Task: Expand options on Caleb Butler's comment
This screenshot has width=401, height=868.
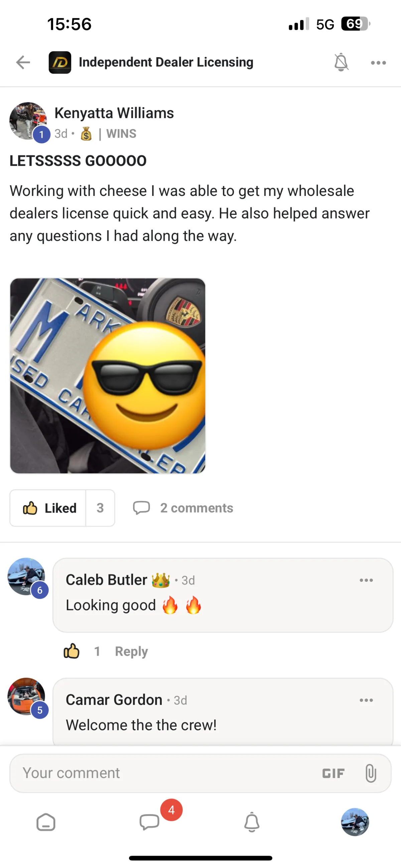Action: [x=366, y=580]
